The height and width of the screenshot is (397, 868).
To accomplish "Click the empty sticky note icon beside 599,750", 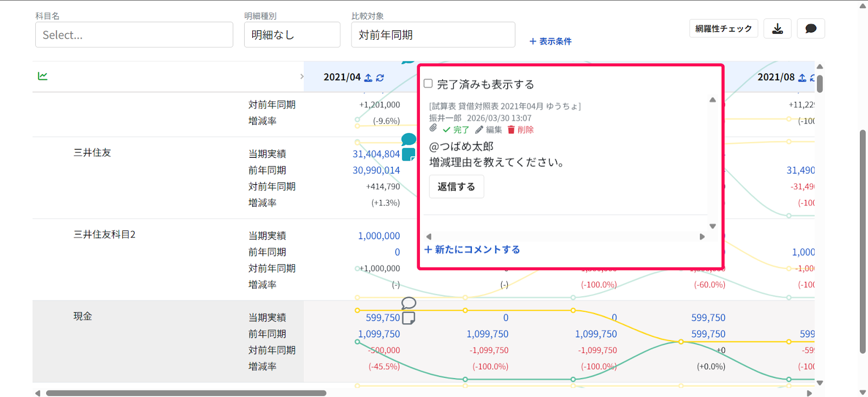I will pyautogui.click(x=409, y=318).
